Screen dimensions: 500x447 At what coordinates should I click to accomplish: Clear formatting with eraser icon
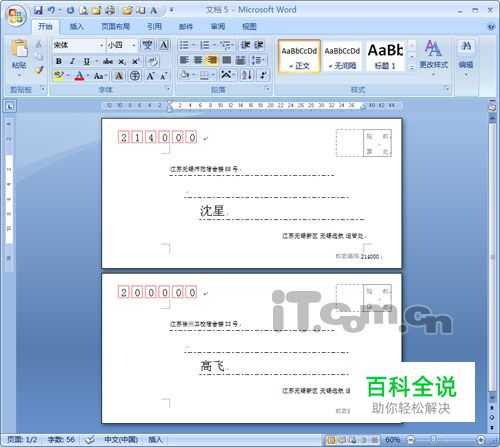(153, 61)
